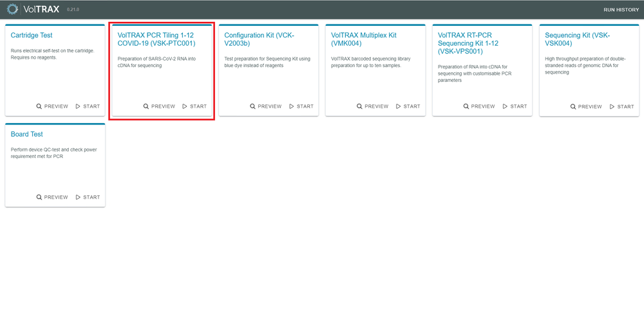
Task: Click 'Test preparation for Sequencing Kit' description
Action: (267, 62)
